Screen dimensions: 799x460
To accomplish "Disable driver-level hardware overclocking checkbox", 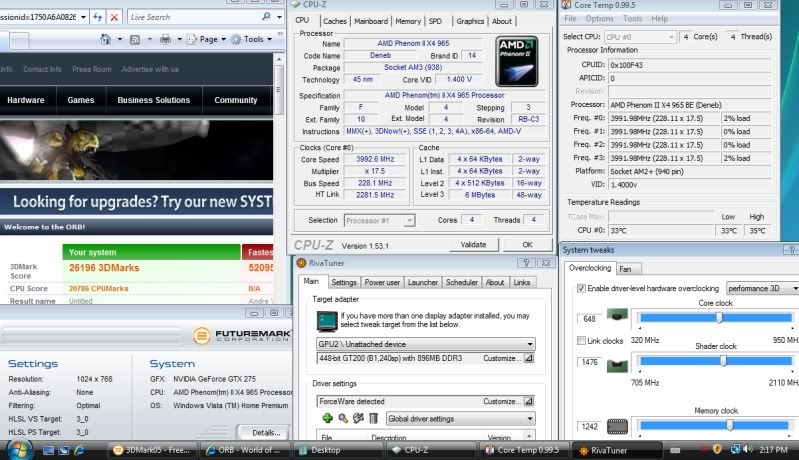I will (x=582, y=288).
